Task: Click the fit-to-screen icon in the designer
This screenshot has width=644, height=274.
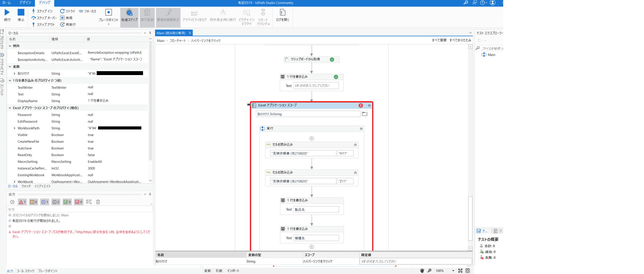Action: (460, 271)
